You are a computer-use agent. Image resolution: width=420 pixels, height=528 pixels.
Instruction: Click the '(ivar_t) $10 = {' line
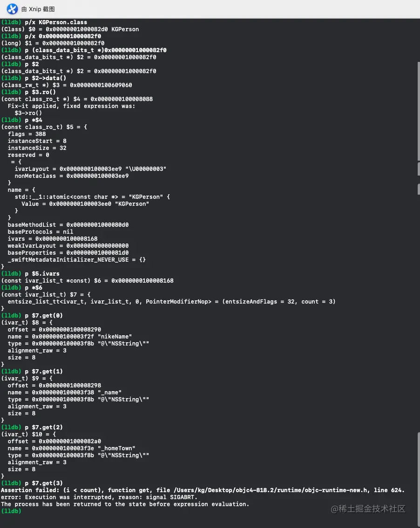28,435
